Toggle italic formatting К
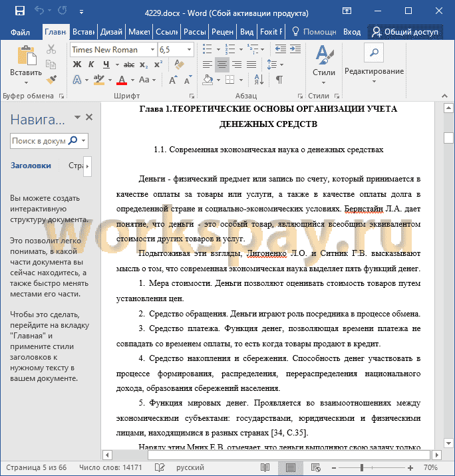Screen dimensions: 455x476 (91, 64)
